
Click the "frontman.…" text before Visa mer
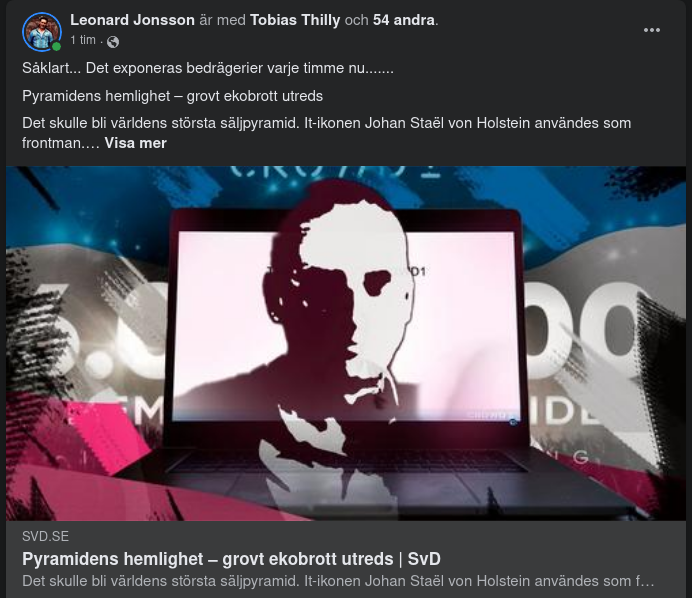coord(61,143)
